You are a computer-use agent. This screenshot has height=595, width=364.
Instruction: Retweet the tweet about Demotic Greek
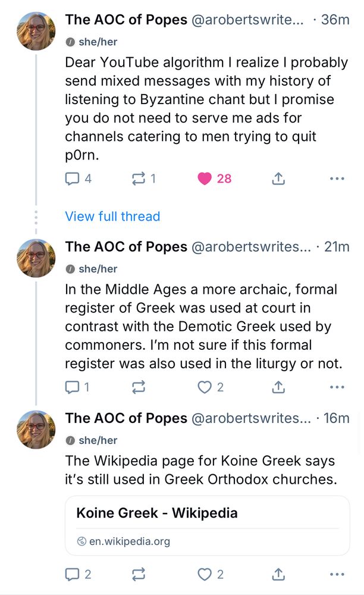click(138, 387)
